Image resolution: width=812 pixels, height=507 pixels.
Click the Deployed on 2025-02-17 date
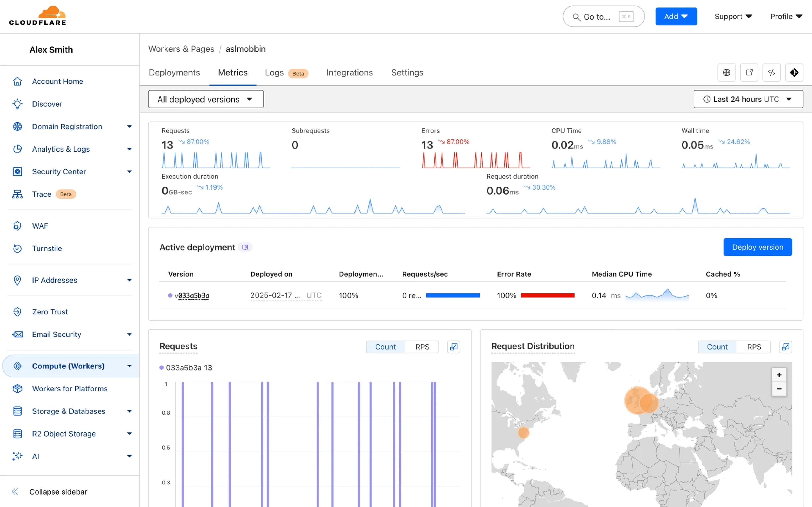(x=286, y=295)
